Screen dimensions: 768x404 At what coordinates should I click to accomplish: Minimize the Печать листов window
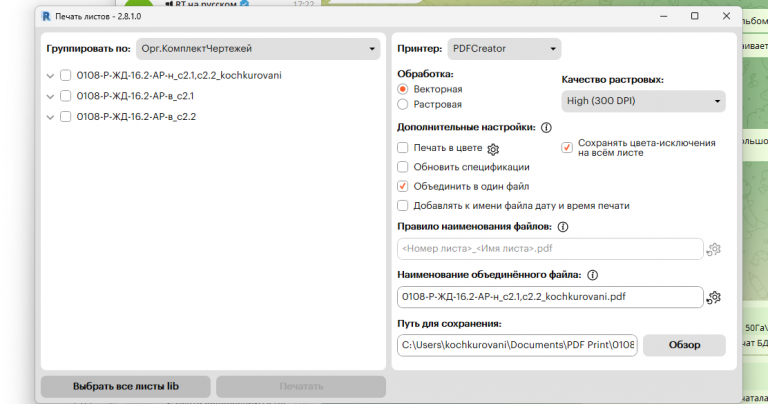[x=664, y=16]
